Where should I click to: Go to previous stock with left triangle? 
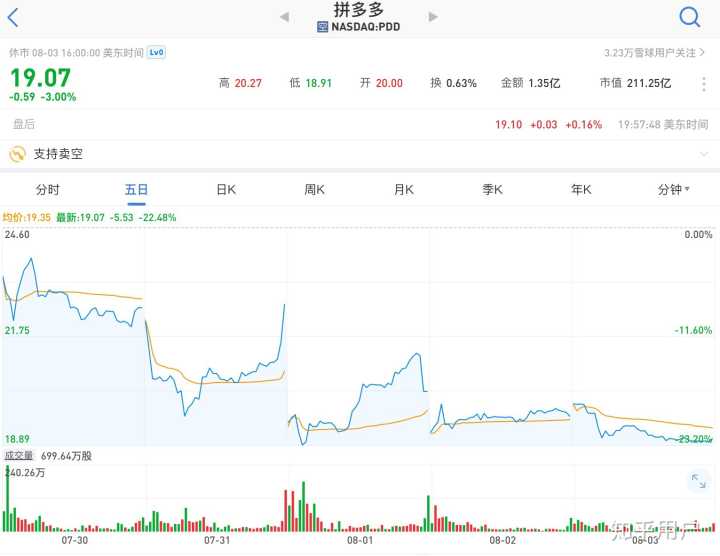pos(284,17)
